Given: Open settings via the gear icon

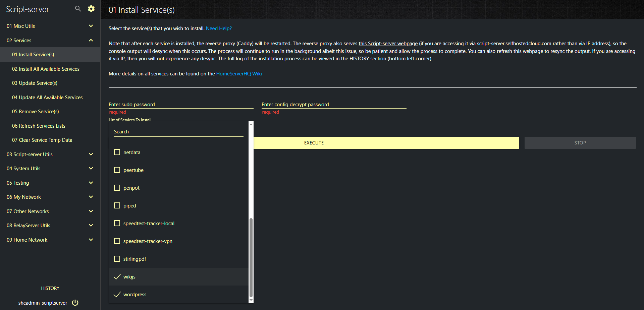Looking at the screenshot, I should pos(91,9).
